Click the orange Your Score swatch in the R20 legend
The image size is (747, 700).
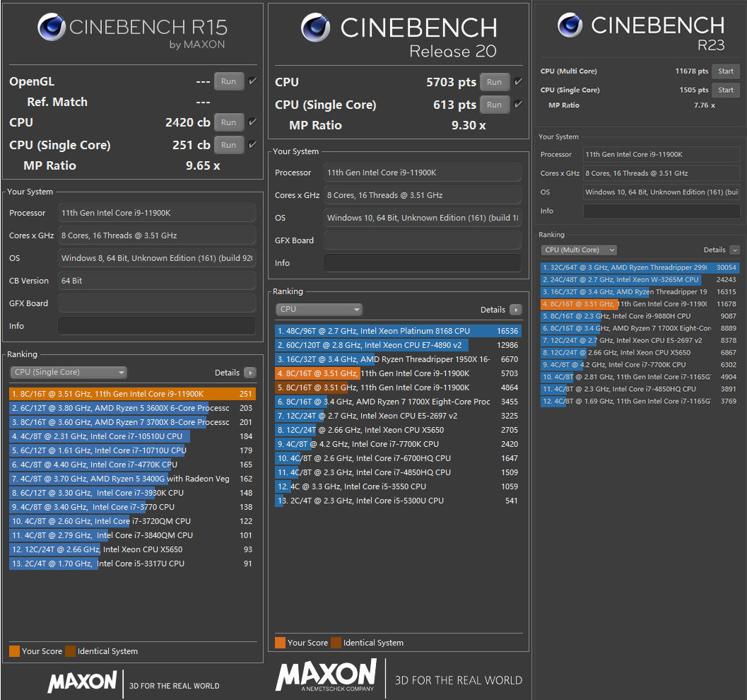tap(281, 643)
